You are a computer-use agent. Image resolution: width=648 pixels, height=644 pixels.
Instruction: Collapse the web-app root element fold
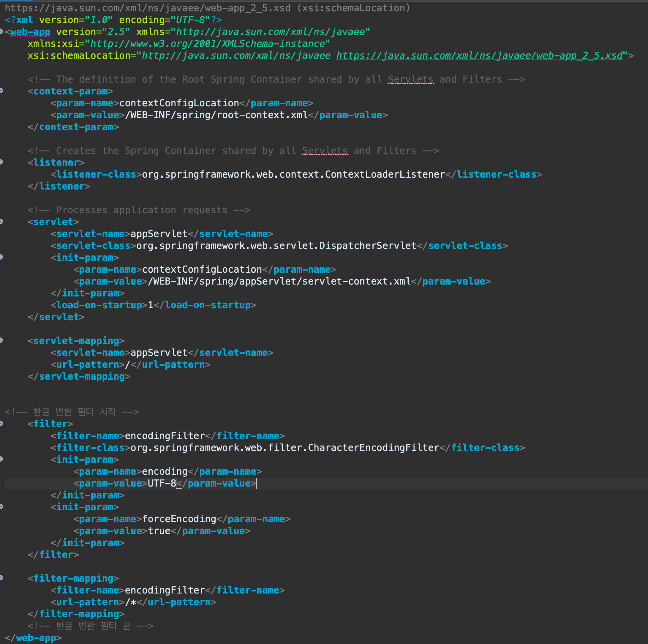point(1,31)
